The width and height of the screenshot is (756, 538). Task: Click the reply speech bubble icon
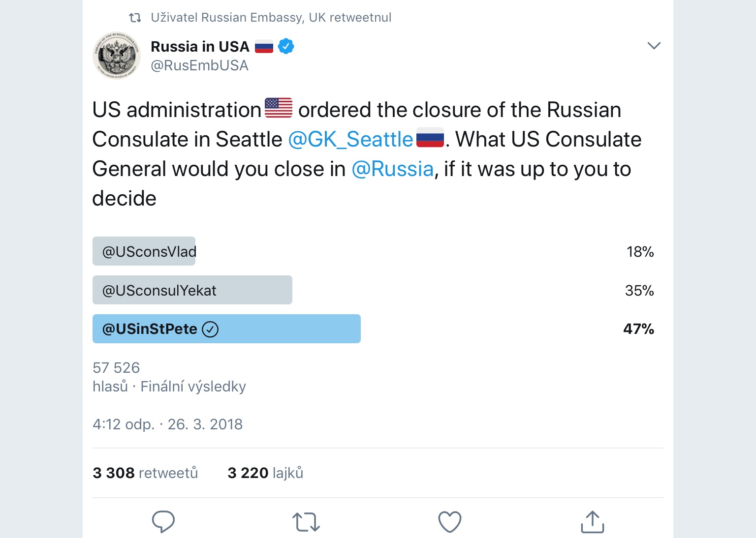[163, 521]
